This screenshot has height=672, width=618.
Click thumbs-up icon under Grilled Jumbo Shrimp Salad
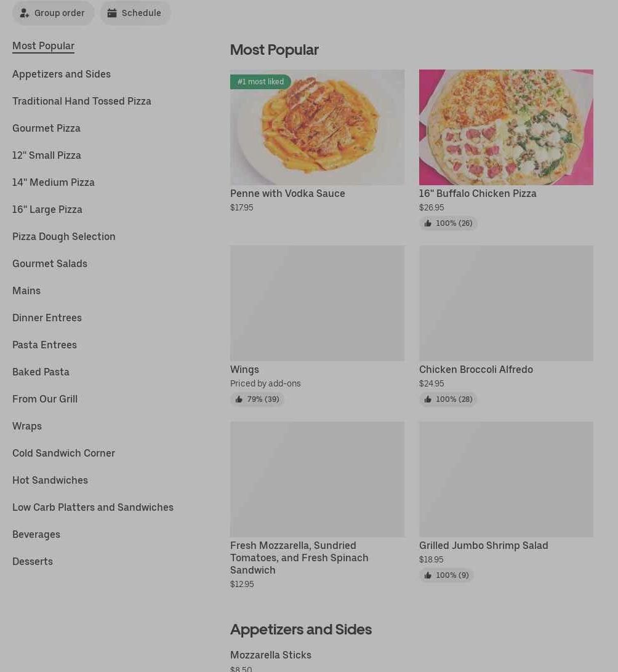pyautogui.click(x=428, y=575)
